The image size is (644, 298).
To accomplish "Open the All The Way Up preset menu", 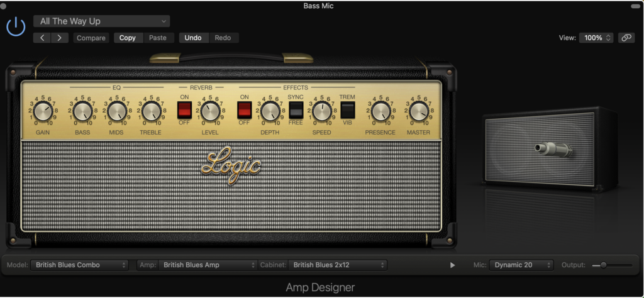I will click(101, 21).
